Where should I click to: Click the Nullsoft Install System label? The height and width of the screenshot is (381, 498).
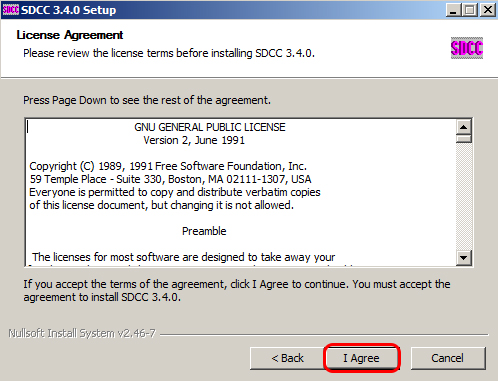point(82,333)
